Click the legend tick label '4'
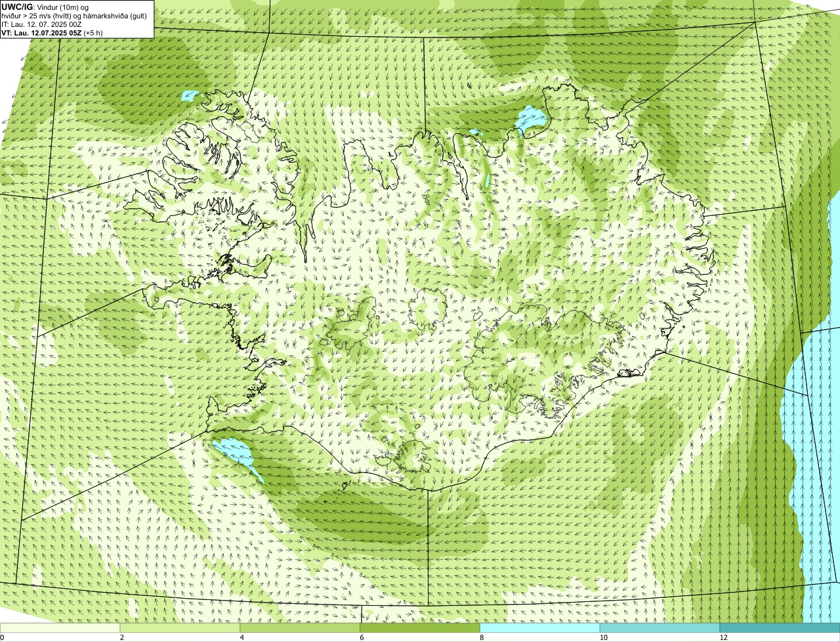Screen dimensions: 840x642 [242, 637]
